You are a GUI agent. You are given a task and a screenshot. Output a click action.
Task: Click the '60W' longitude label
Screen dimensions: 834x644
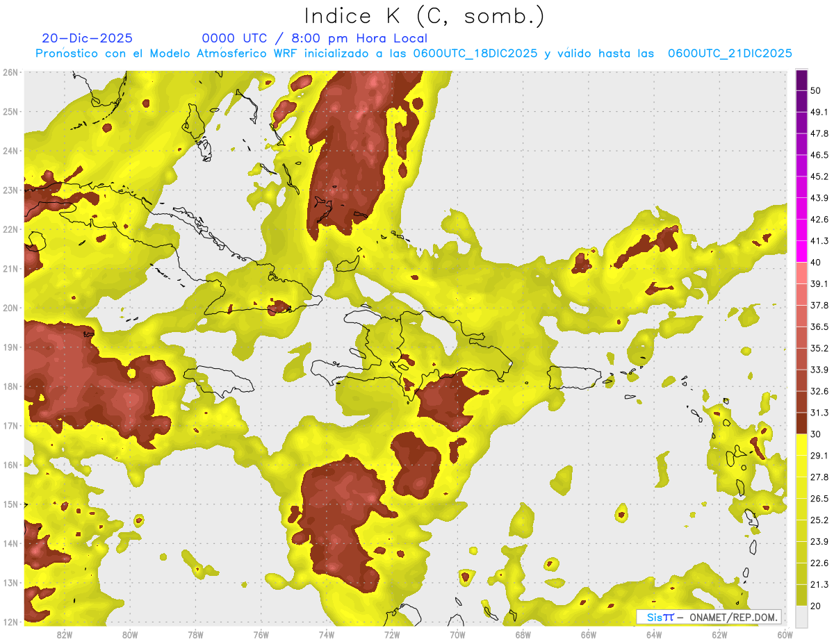pos(785,635)
